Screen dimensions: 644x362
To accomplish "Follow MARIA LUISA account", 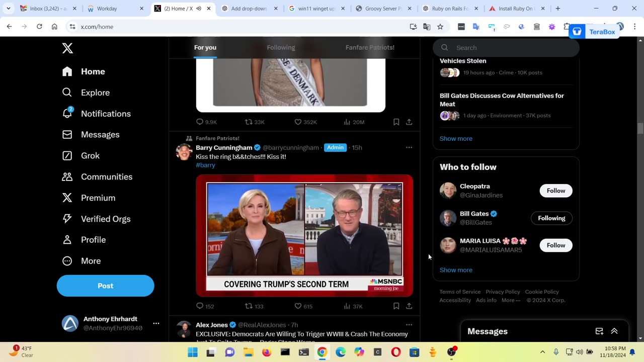I will [x=556, y=245].
